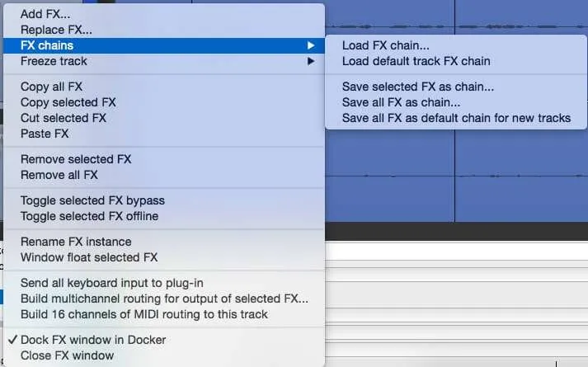588x367 pixels.
Task: Select Rename FX instance
Action: (x=164, y=242)
